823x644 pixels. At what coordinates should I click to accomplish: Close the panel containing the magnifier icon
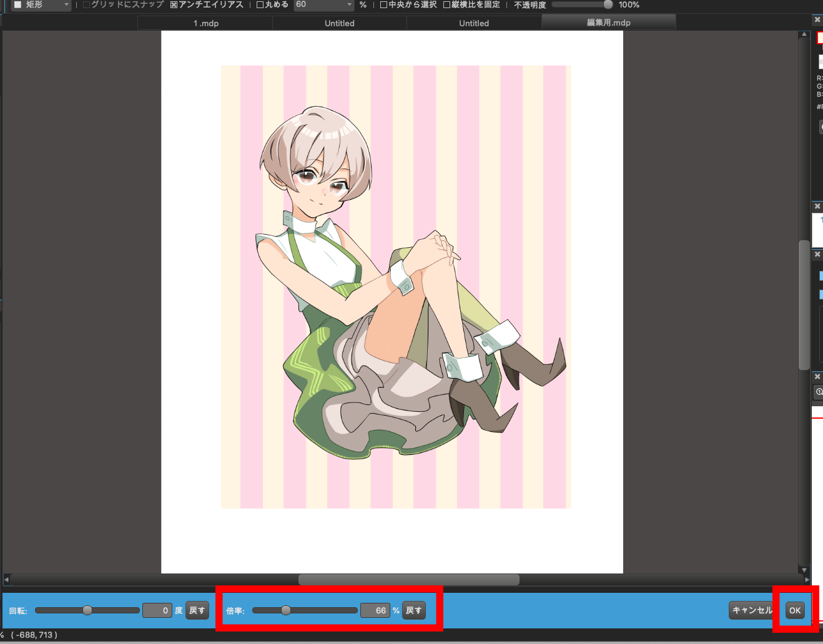click(817, 377)
